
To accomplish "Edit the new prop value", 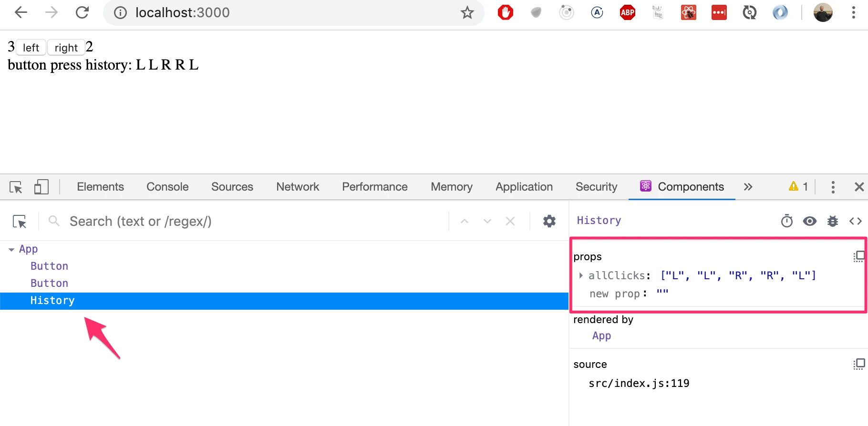I will pos(662,294).
